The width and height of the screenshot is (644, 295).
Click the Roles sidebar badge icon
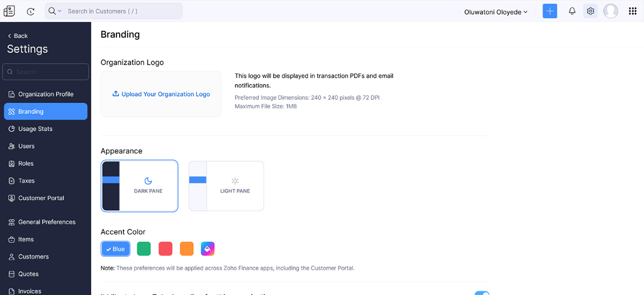(x=12, y=163)
